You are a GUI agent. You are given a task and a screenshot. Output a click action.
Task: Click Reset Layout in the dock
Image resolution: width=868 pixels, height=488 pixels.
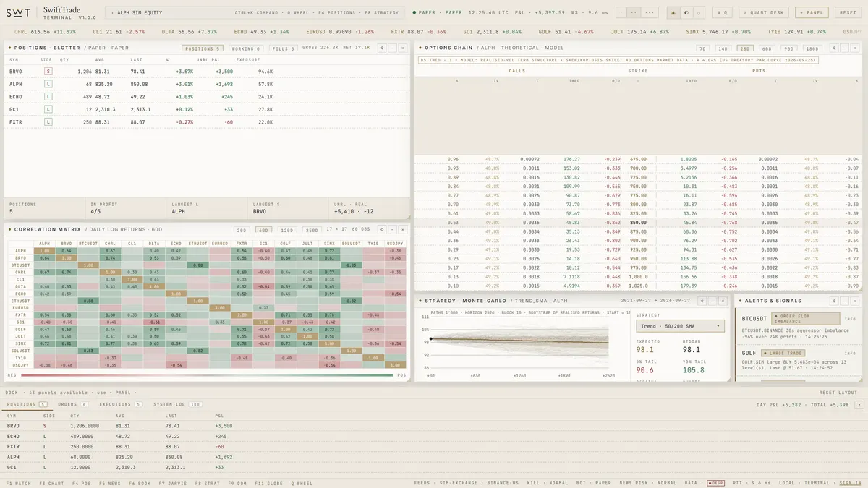(838, 393)
